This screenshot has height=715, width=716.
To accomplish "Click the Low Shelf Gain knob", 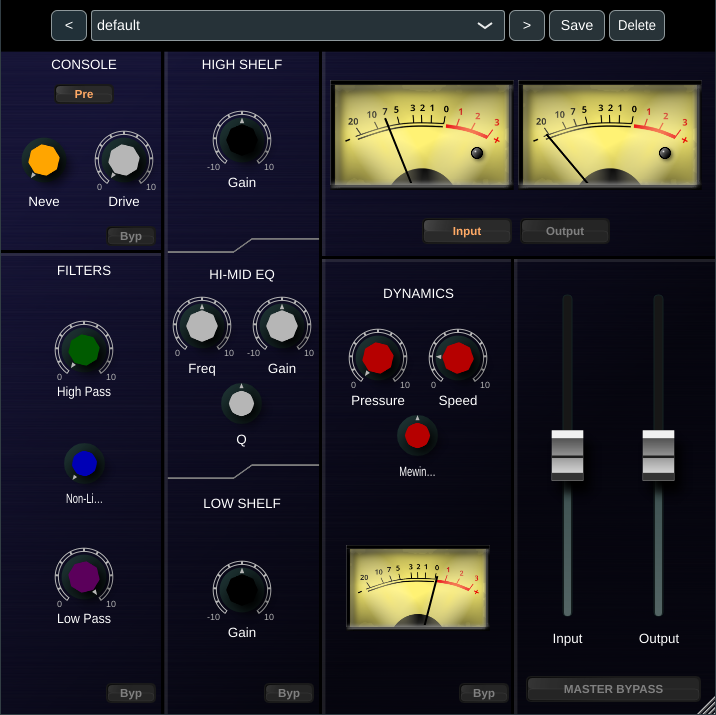I will 242,590.
